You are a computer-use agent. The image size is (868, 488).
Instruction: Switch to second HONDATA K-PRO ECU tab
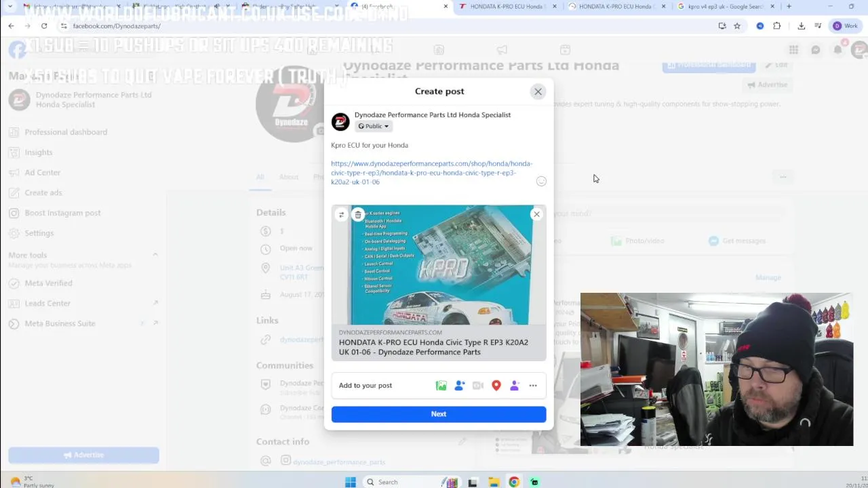pos(616,7)
